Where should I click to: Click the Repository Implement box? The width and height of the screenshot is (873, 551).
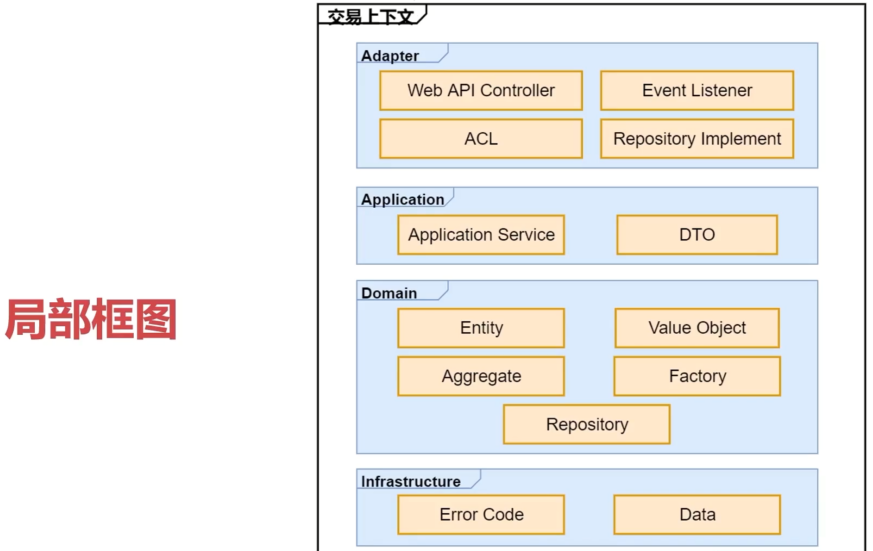click(x=697, y=139)
